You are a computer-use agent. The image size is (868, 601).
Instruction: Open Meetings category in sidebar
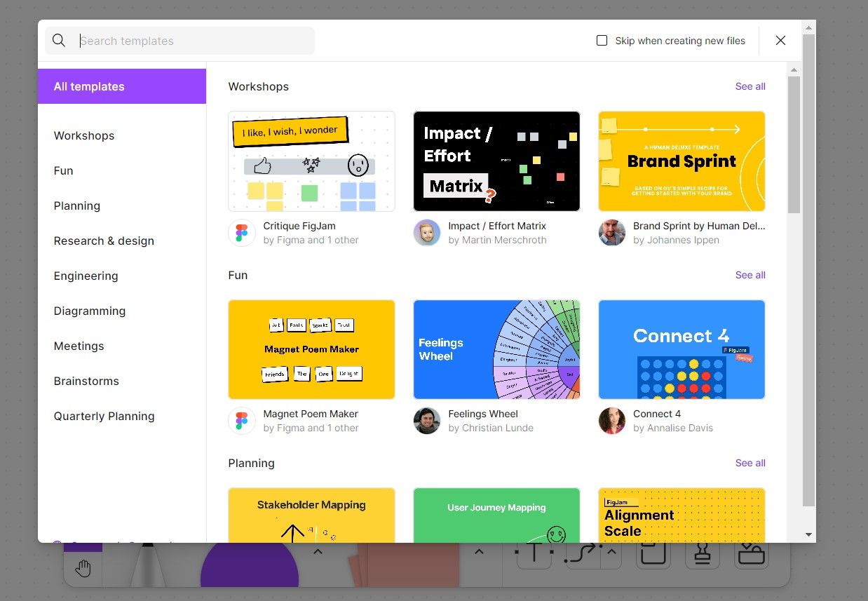click(x=79, y=346)
